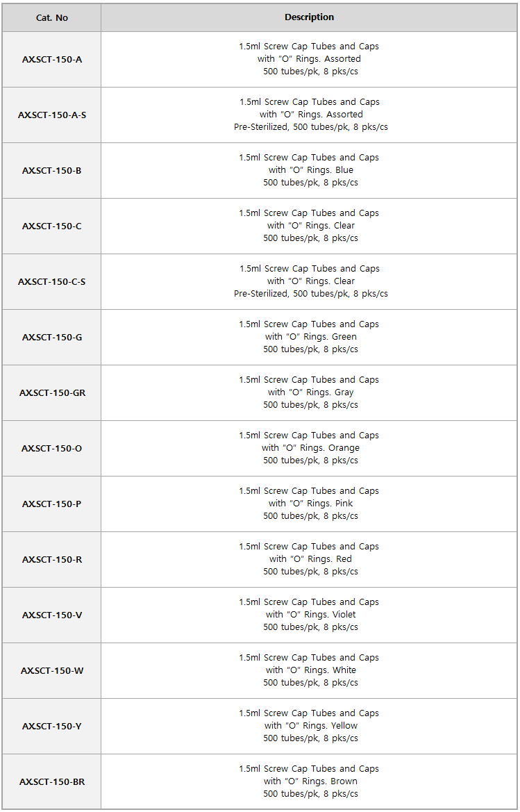The width and height of the screenshot is (520, 812).
Task: Click the Orange O Rings description
Action: (x=310, y=448)
